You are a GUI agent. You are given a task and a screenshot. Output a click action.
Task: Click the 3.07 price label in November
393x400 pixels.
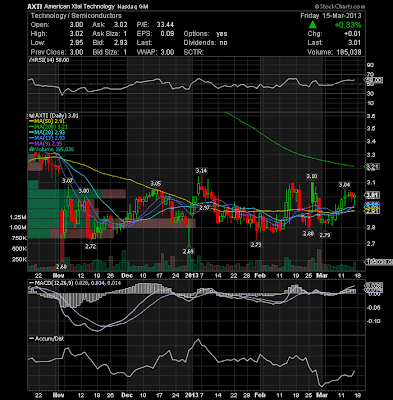point(67,180)
